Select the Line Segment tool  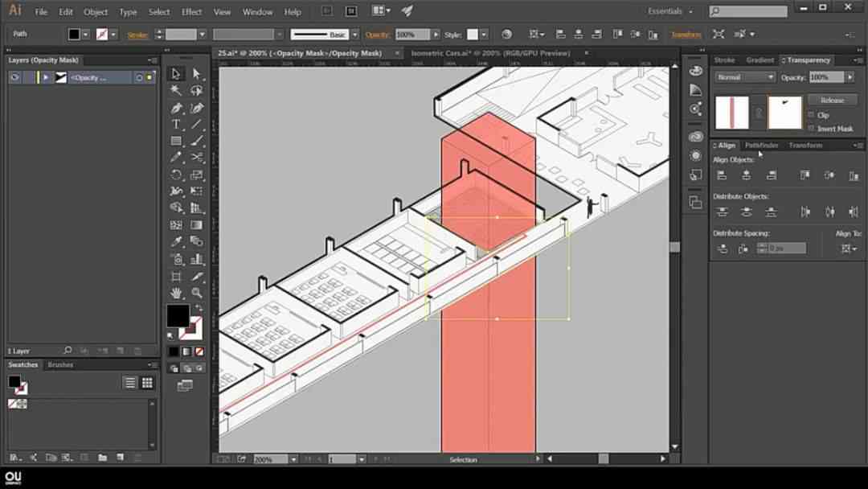pos(196,125)
